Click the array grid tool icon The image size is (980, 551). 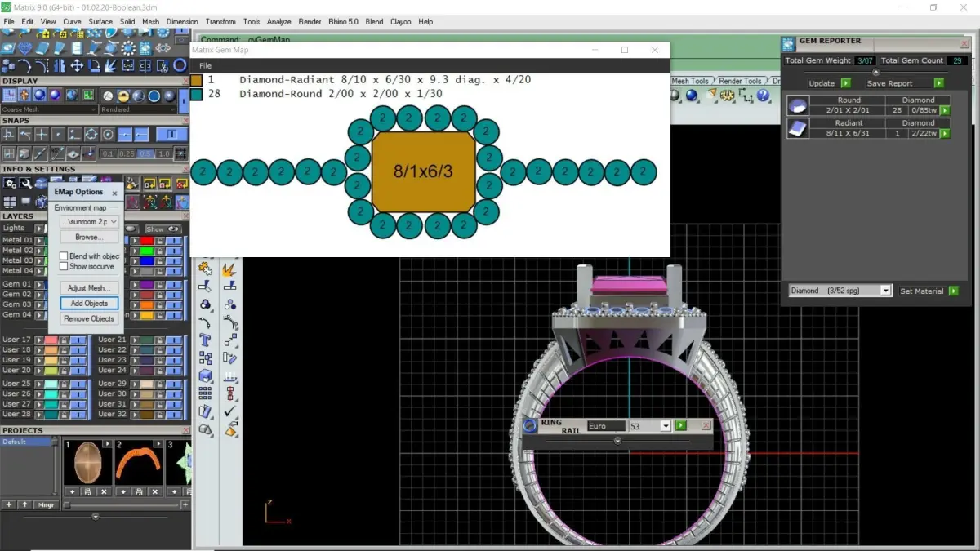click(205, 393)
